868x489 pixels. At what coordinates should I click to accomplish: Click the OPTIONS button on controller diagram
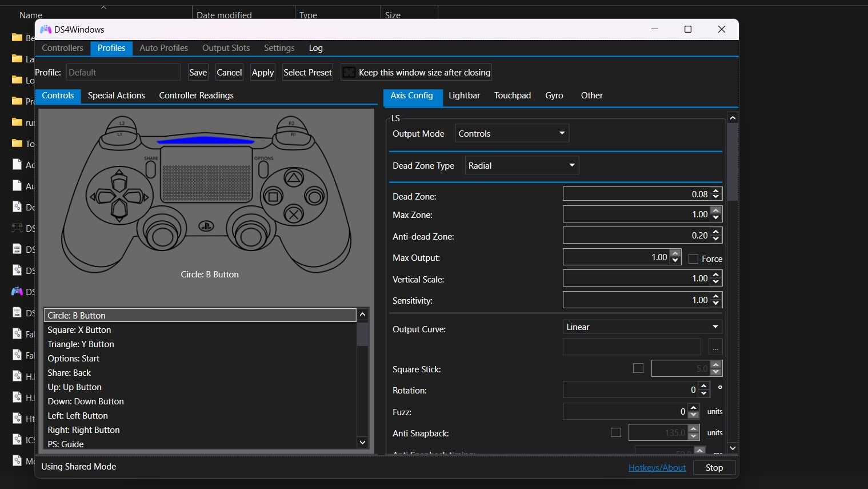263,169
